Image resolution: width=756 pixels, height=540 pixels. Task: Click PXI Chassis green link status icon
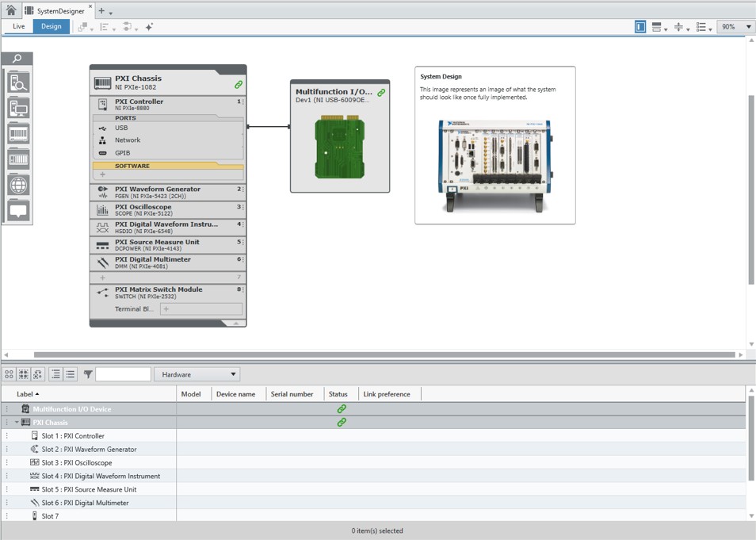(x=239, y=85)
